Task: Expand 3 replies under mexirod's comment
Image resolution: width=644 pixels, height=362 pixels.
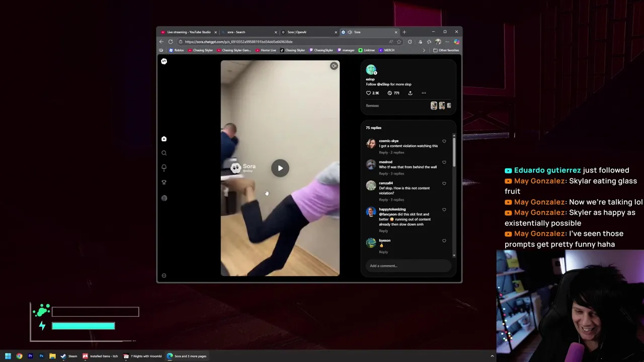Action: pyautogui.click(x=398, y=173)
